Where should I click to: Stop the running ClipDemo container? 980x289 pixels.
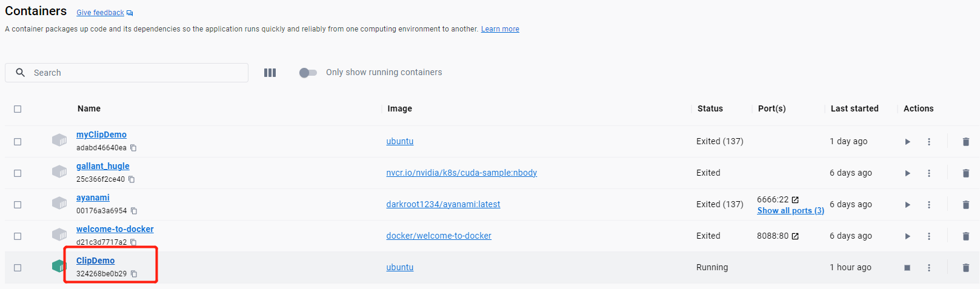pyautogui.click(x=907, y=268)
